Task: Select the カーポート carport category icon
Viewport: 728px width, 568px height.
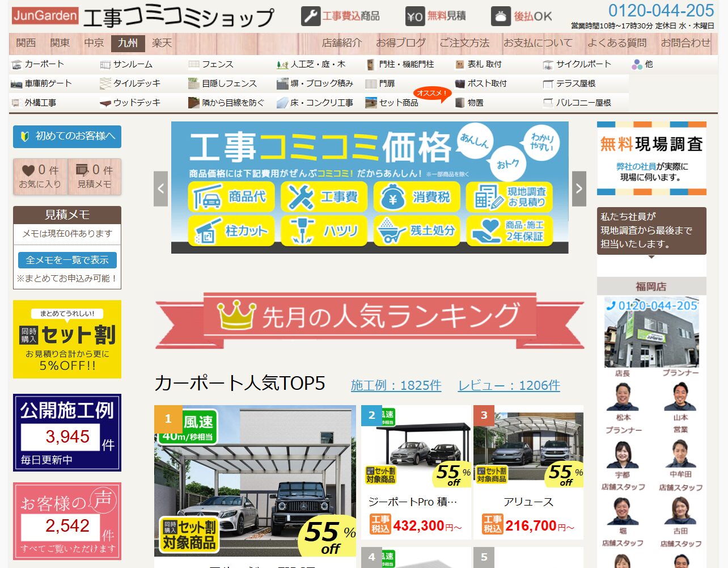Action: tap(17, 64)
